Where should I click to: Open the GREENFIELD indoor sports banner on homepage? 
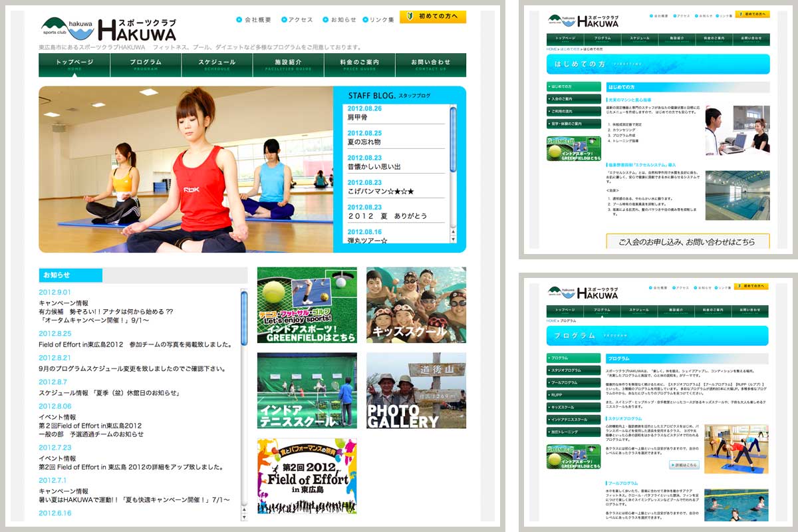307,305
